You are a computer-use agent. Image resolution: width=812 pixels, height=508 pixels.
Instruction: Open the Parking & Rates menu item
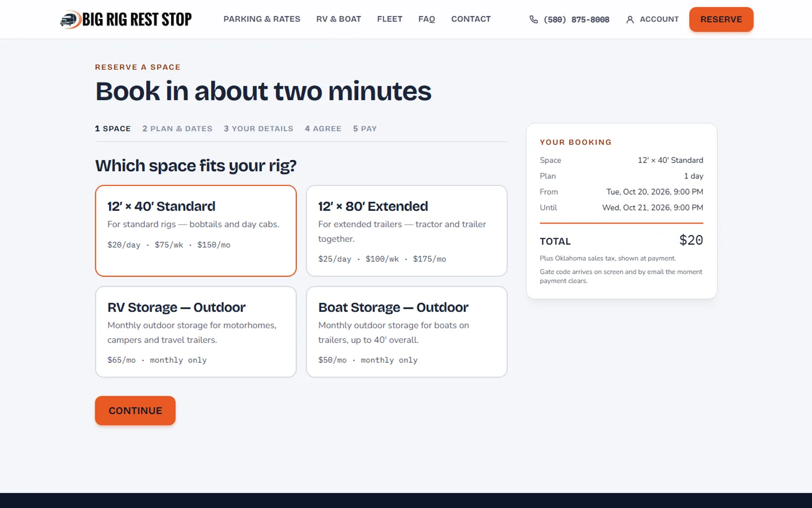pyautogui.click(x=262, y=19)
